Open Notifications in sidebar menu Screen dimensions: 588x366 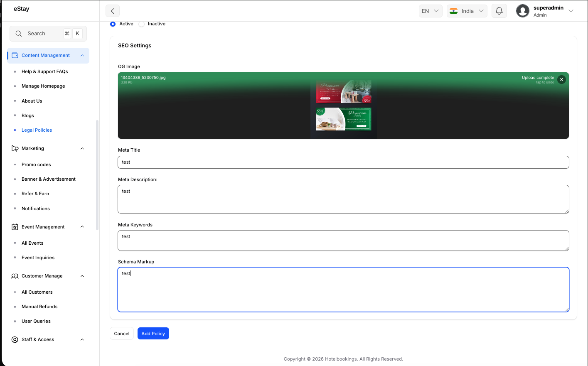click(36, 209)
